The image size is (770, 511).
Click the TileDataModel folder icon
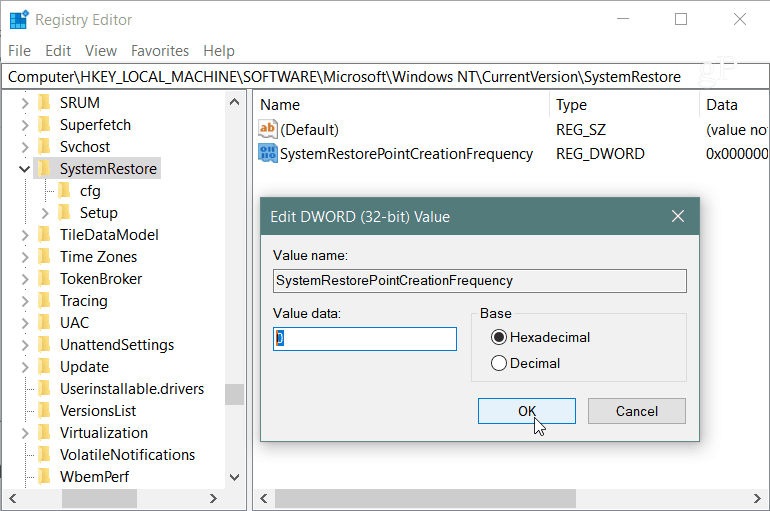coord(44,235)
